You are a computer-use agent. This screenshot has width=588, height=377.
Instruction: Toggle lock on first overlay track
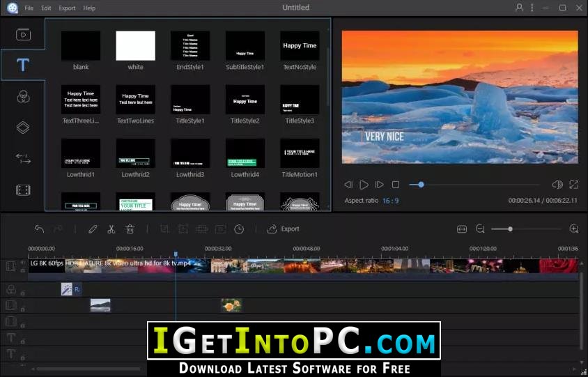click(22, 309)
